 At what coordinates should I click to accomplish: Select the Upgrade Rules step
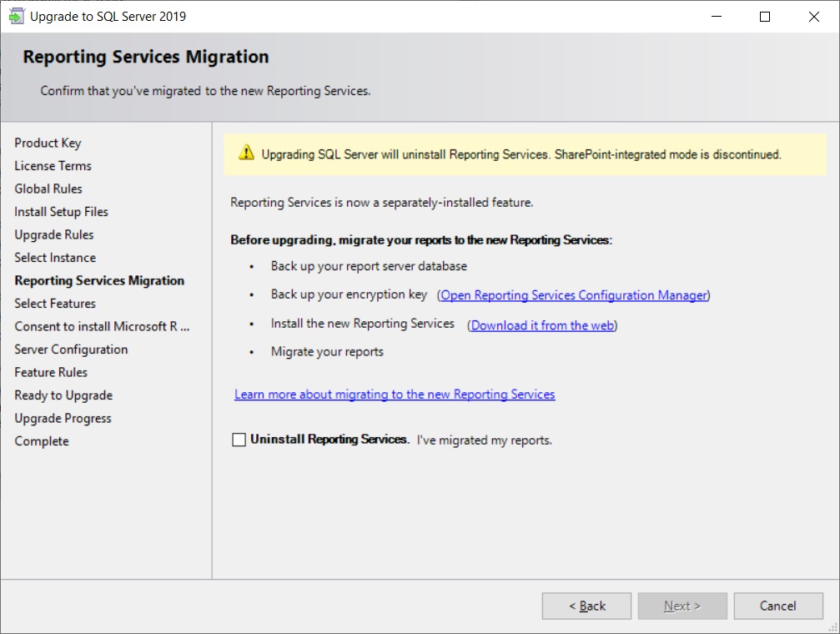54,235
